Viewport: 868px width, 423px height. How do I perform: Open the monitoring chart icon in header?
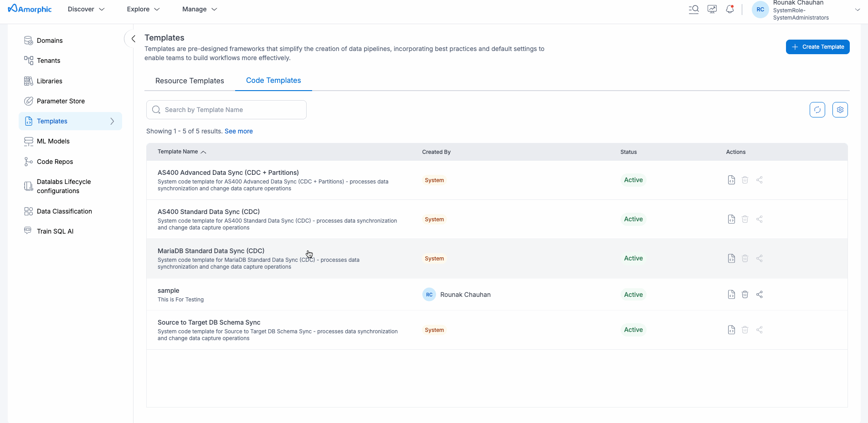pyautogui.click(x=712, y=9)
